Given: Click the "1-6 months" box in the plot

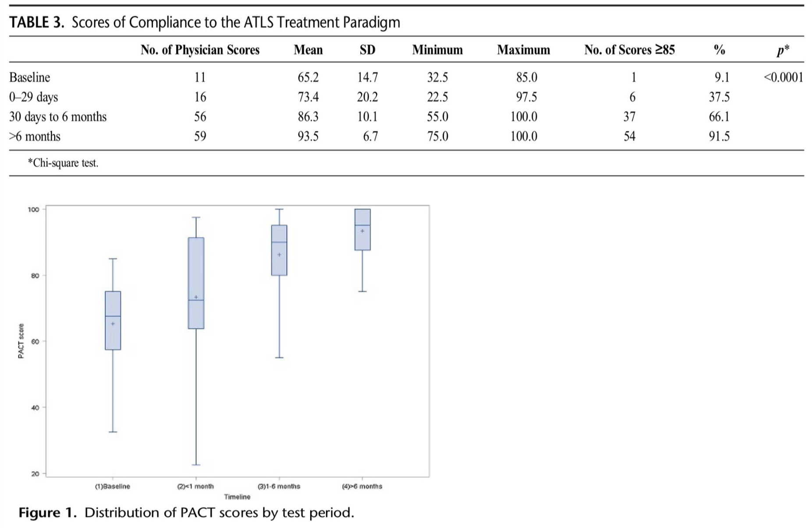Looking at the screenshot, I should tap(279, 250).
